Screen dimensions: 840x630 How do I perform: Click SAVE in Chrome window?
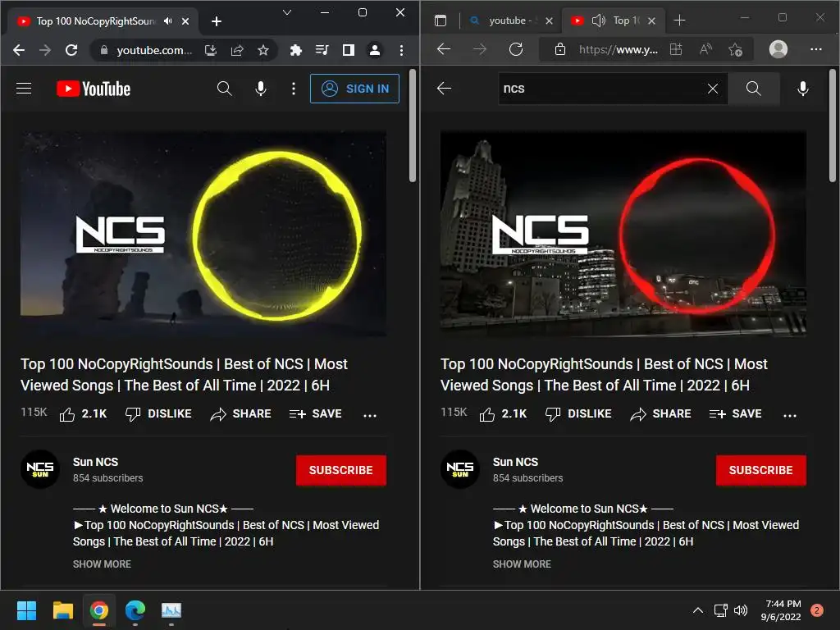[x=316, y=414]
